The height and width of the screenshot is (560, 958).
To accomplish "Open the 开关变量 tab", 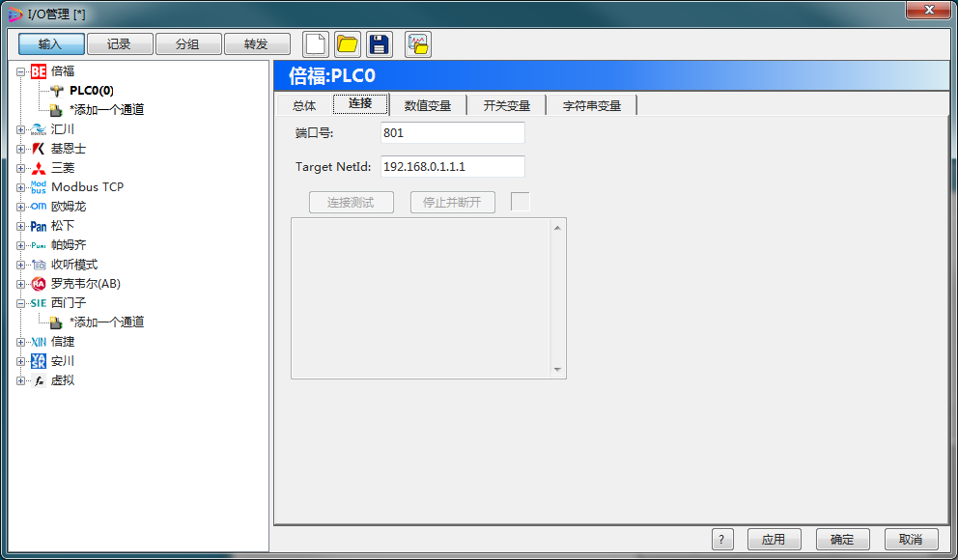I will tap(506, 105).
